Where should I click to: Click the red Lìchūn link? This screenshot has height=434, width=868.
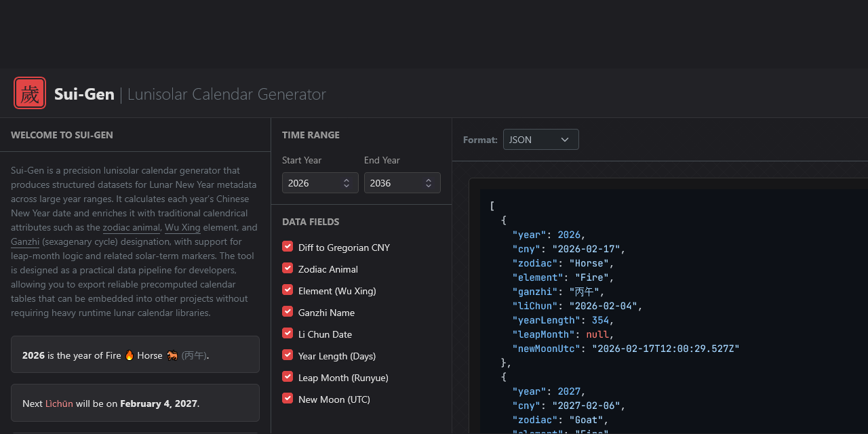59,403
